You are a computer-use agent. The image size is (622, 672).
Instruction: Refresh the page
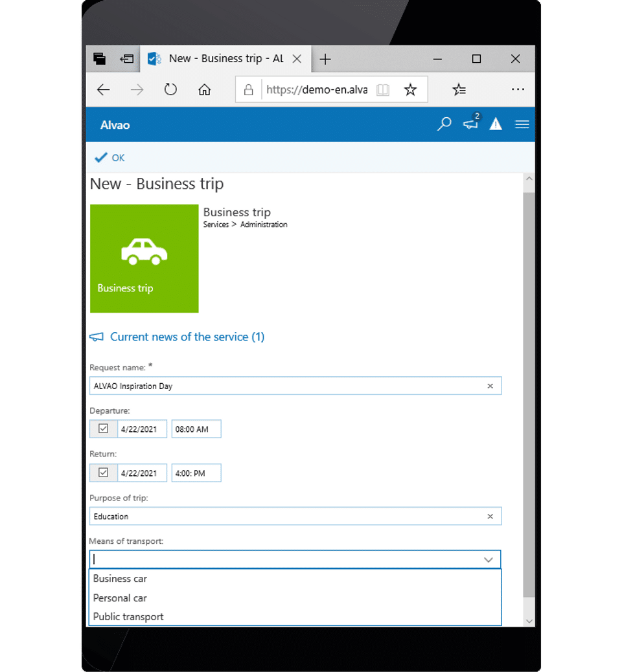point(170,89)
